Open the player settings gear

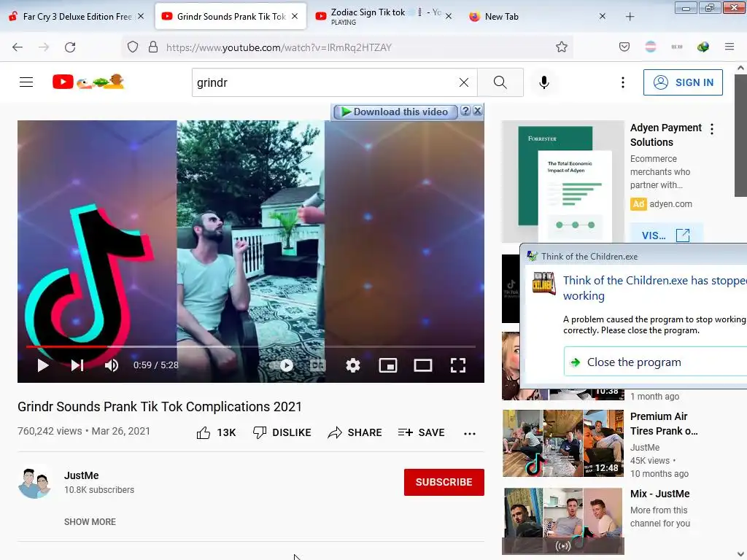click(x=352, y=365)
